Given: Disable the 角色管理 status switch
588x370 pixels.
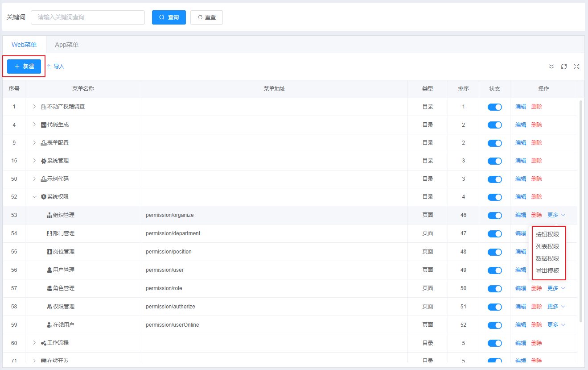Looking at the screenshot, I should click(x=494, y=289).
